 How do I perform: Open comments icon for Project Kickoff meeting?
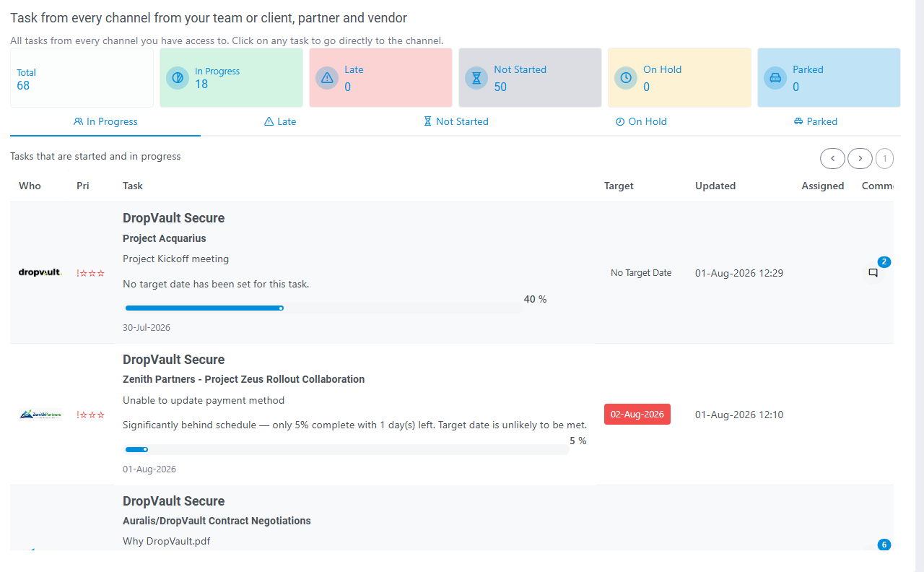pos(873,273)
